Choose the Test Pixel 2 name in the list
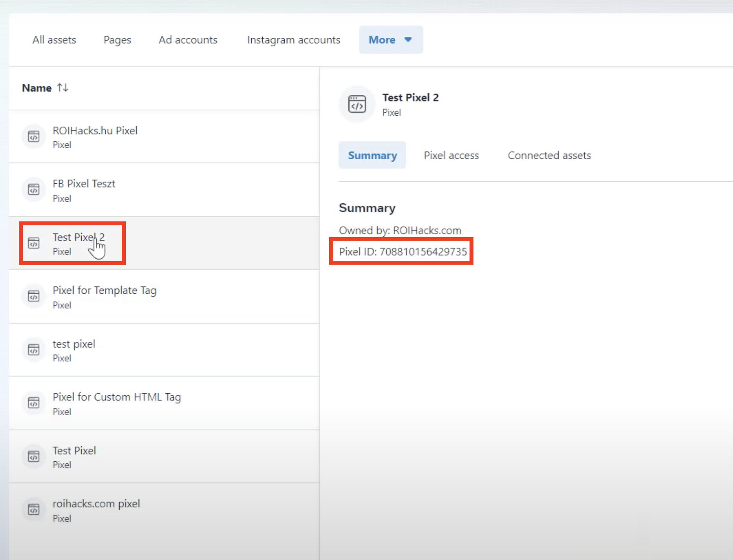733x560 pixels. 79,237
